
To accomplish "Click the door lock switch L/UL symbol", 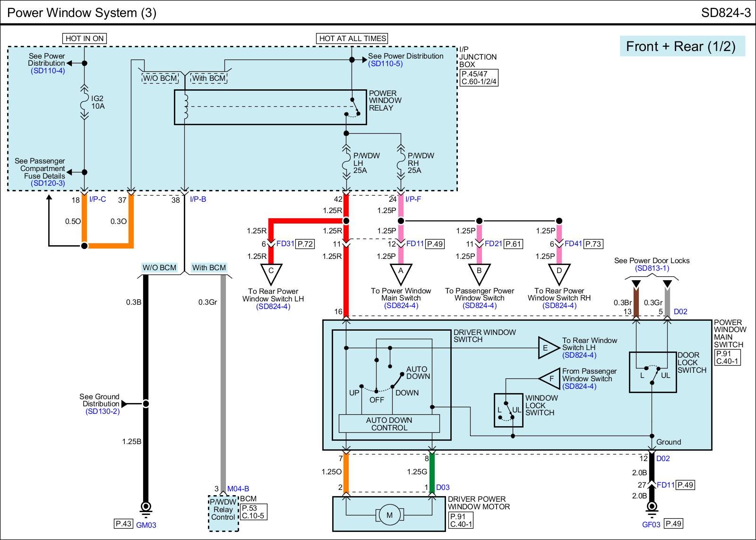I will 653,372.
